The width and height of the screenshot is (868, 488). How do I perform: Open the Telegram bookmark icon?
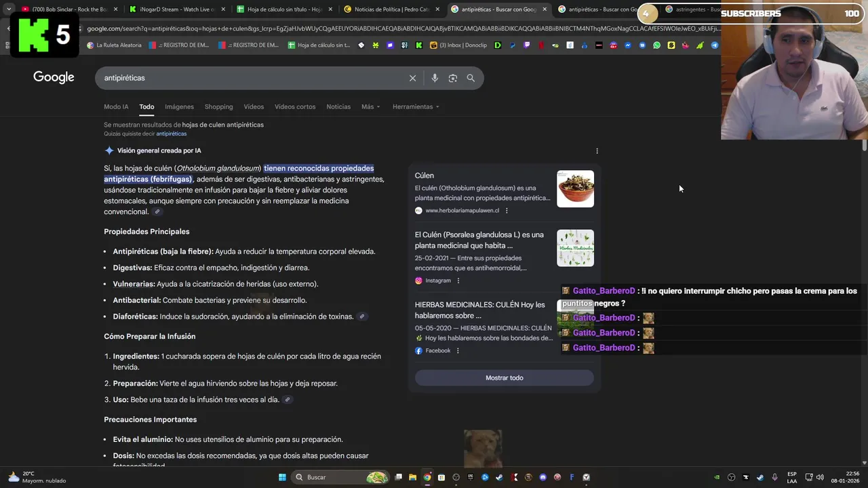click(x=715, y=45)
